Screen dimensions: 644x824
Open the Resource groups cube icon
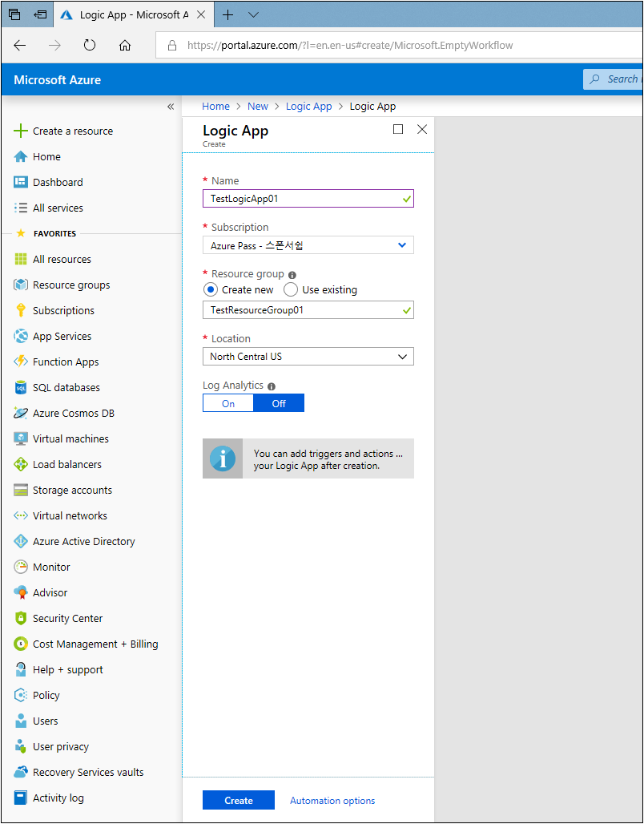tap(21, 285)
